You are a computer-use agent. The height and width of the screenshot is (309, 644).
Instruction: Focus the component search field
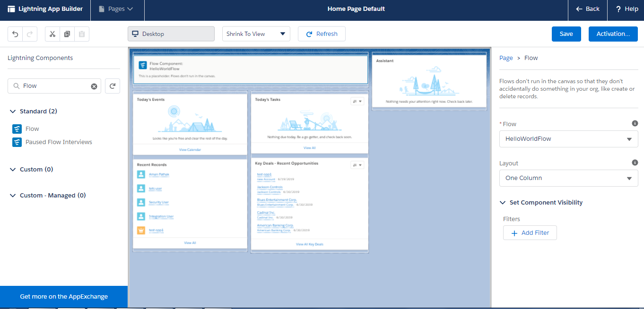[x=54, y=86]
